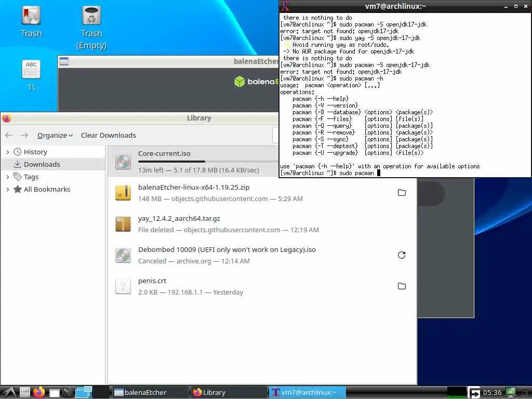Launch file manager from taskbar
This screenshot has width=532, height=399.
coord(24,393)
